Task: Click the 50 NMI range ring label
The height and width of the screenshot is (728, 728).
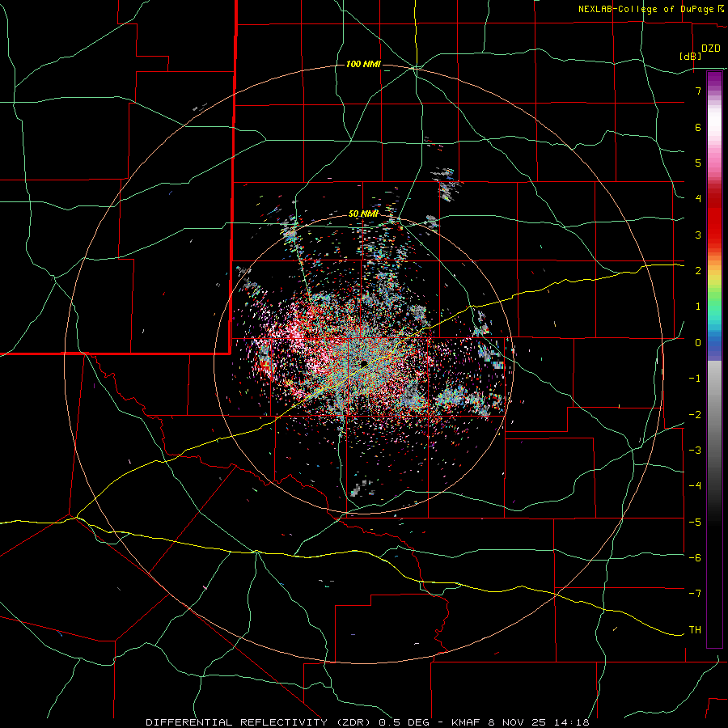Action: pos(363,214)
